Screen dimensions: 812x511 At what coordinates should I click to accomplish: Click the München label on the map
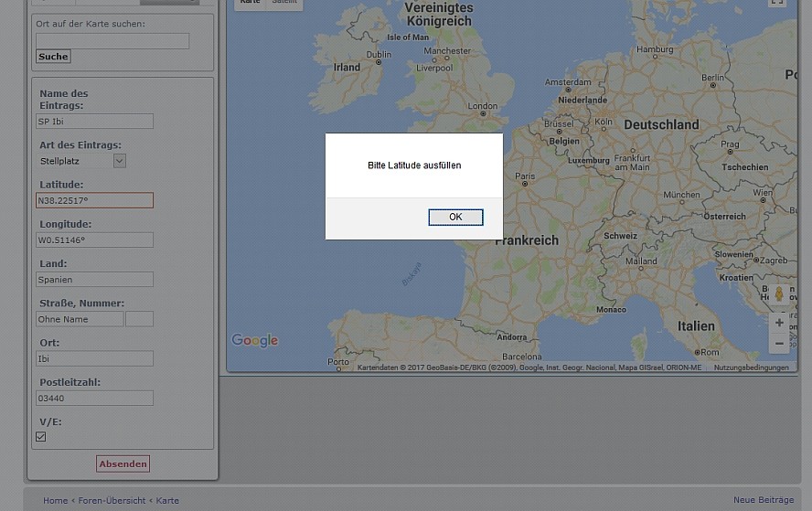tap(681, 195)
